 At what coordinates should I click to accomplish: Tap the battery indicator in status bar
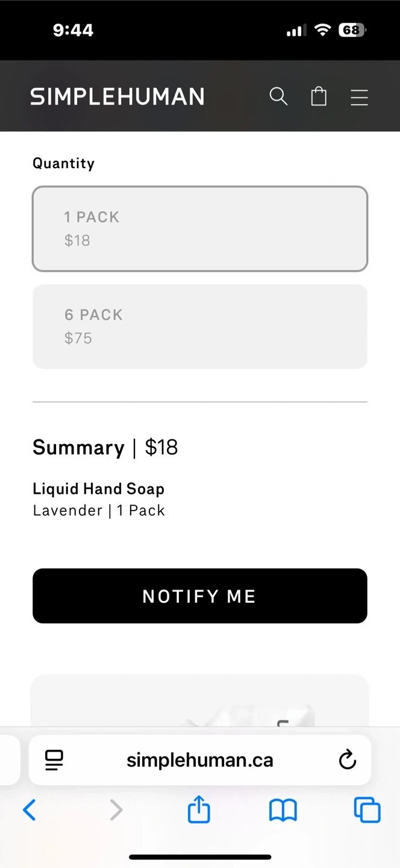pos(352,30)
